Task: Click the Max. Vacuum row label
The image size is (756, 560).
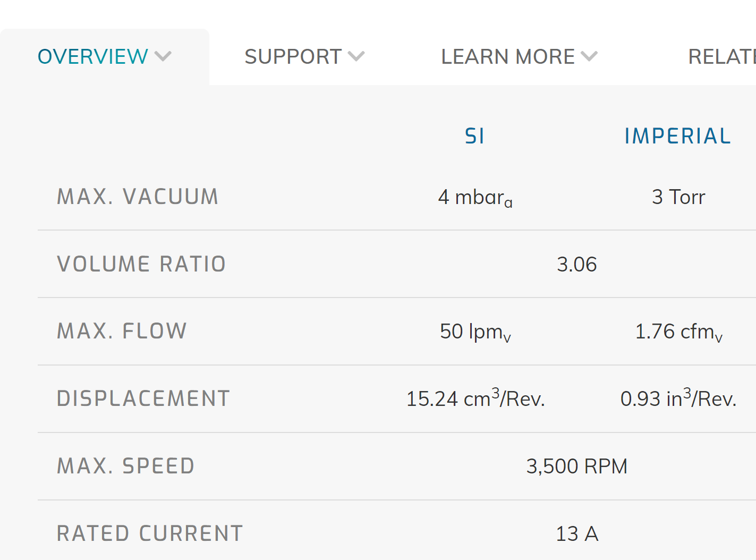Action: click(138, 197)
